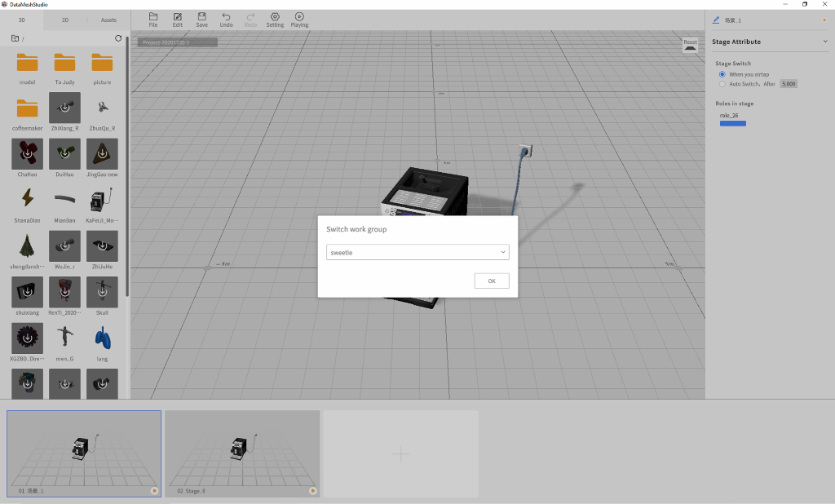Switch to the 2D tab

tap(65, 20)
